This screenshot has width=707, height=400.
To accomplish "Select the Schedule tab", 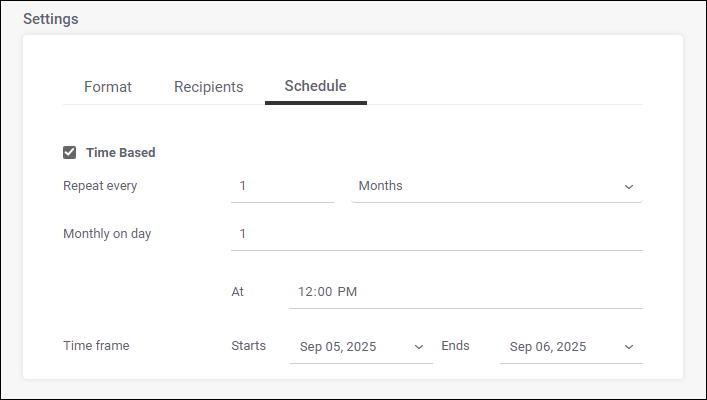I will (315, 86).
